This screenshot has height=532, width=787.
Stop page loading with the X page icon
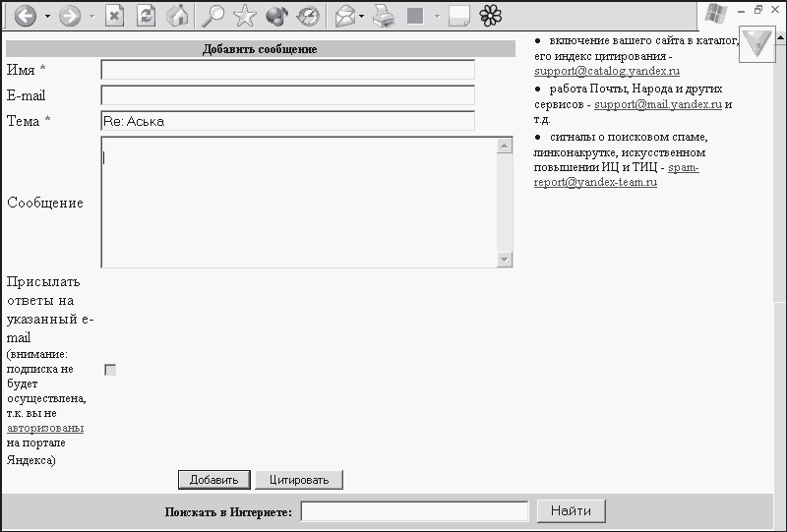click(x=114, y=16)
